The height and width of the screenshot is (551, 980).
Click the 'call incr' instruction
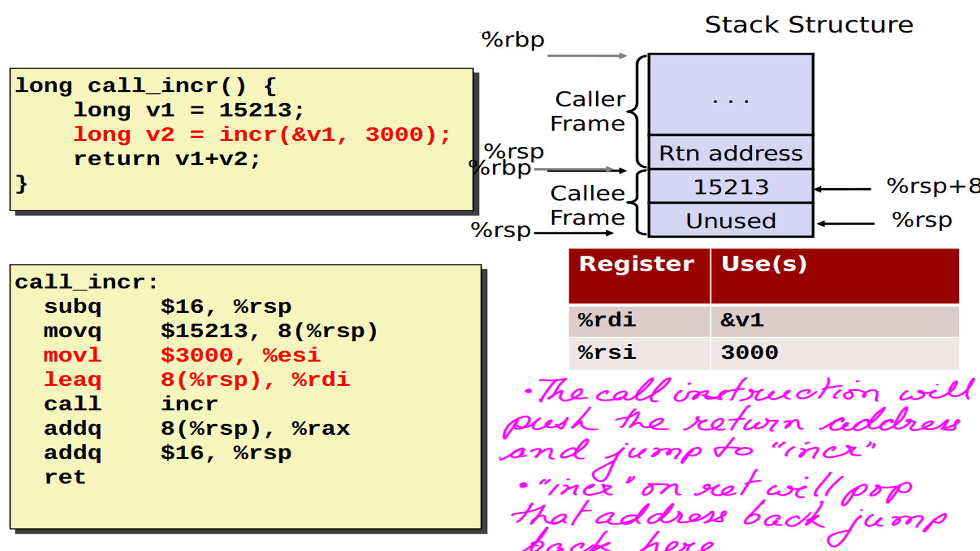pyautogui.click(x=131, y=404)
